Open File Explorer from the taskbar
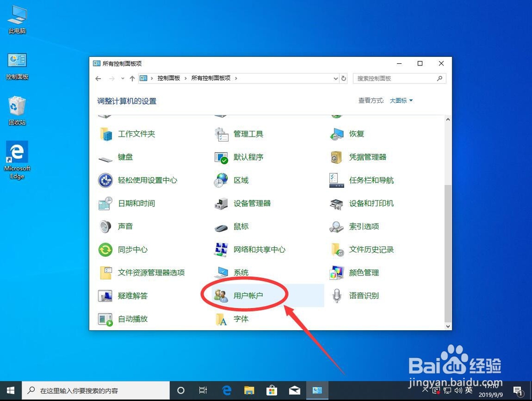The height and width of the screenshot is (401, 532). click(250, 390)
